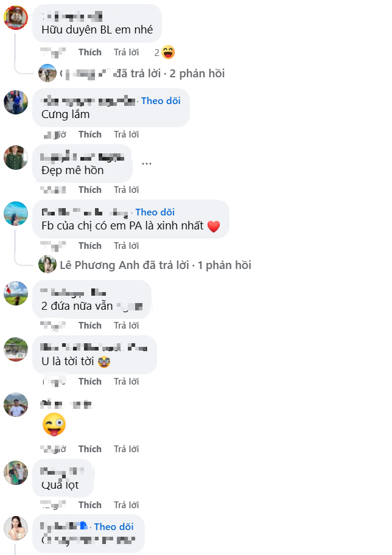Open the three-dot menu beside "Đẹp mê hồn"
This screenshot has width=392, height=555.
coord(146,164)
